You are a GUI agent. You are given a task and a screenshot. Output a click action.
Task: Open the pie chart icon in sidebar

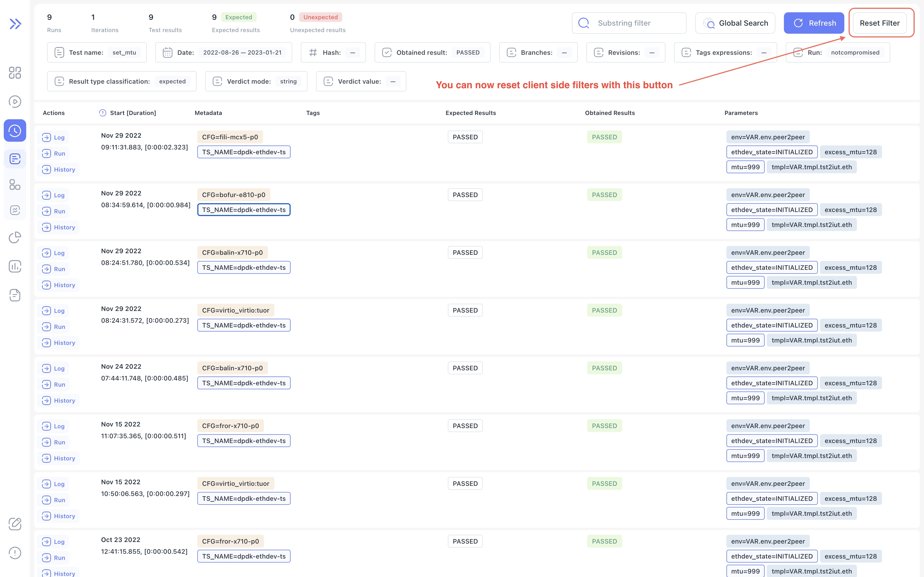point(15,237)
